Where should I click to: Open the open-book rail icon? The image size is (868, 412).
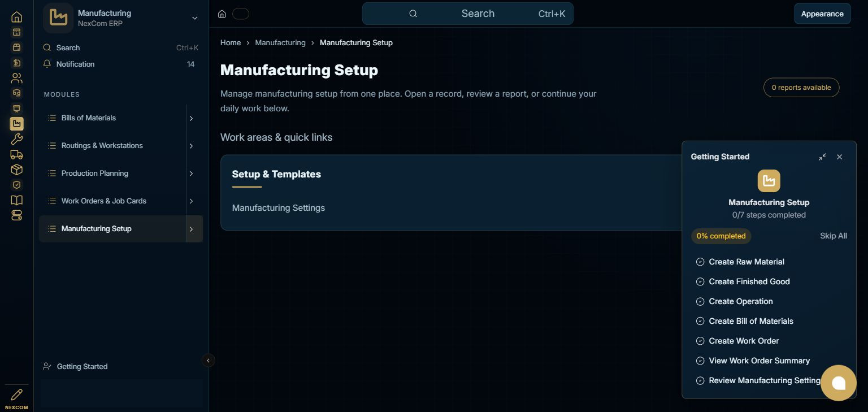coord(16,200)
